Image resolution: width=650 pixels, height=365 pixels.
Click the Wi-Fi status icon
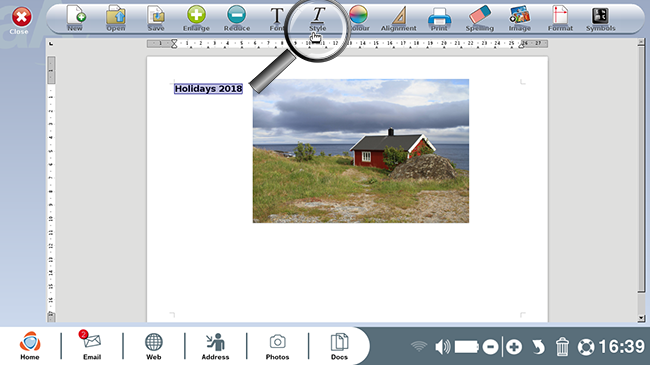(x=419, y=346)
